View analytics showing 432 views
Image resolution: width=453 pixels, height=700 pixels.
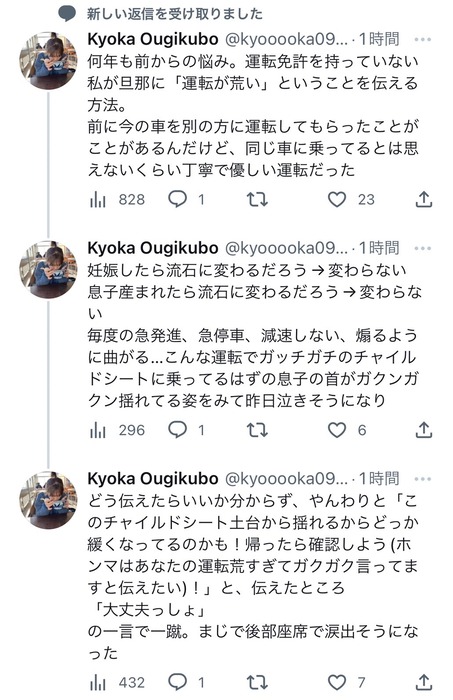117,683
